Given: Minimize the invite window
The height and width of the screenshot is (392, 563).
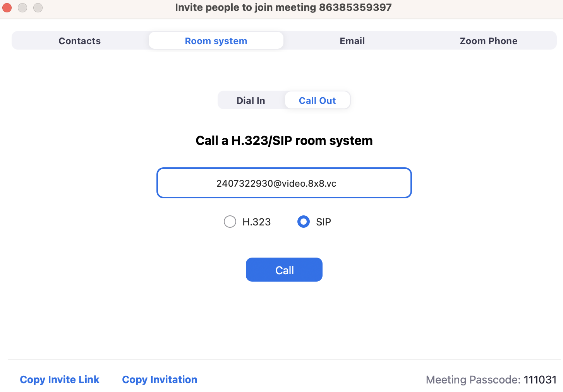Looking at the screenshot, I should [x=22, y=7].
